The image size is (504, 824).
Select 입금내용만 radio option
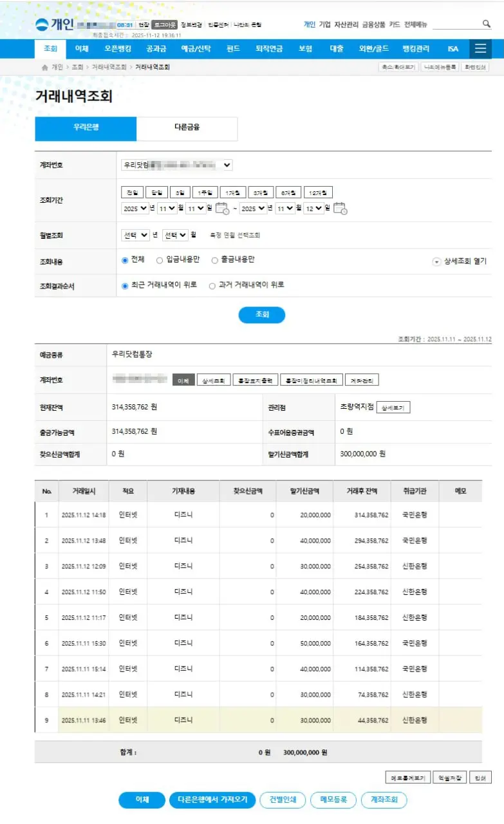pyautogui.click(x=159, y=260)
